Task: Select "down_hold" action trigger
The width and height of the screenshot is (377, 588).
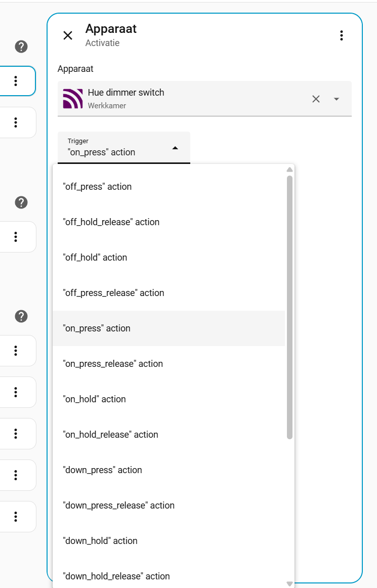Action: (x=100, y=541)
